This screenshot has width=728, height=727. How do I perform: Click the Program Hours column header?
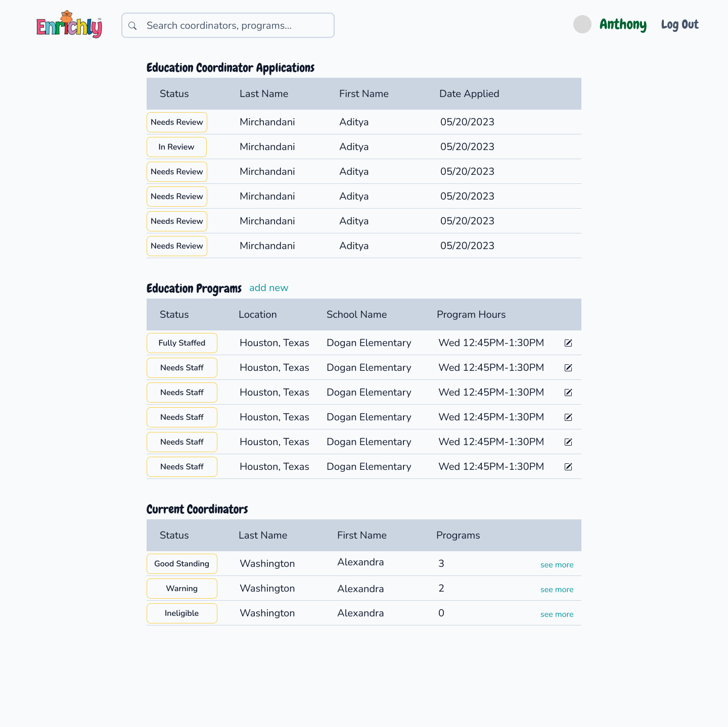pos(471,314)
